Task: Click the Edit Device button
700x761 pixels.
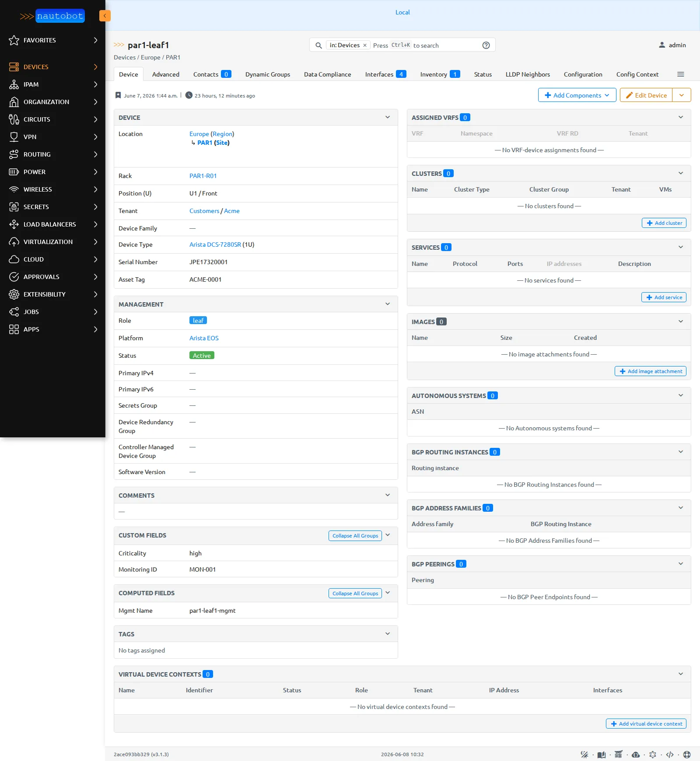Action: [646, 95]
